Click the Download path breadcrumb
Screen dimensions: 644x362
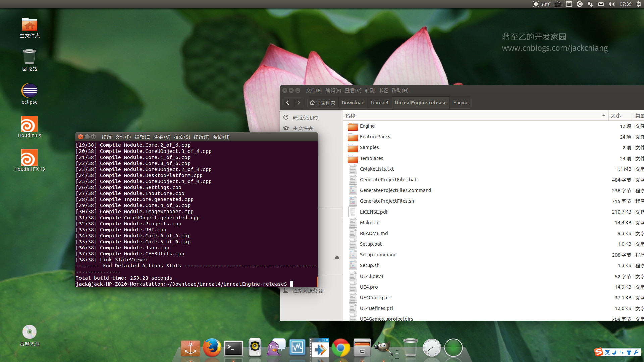(x=353, y=103)
